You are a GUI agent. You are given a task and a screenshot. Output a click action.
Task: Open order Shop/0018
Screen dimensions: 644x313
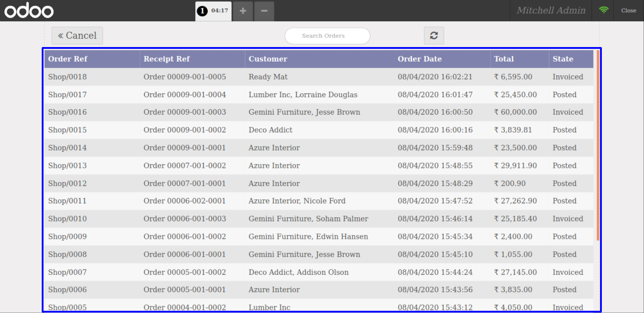(319, 77)
